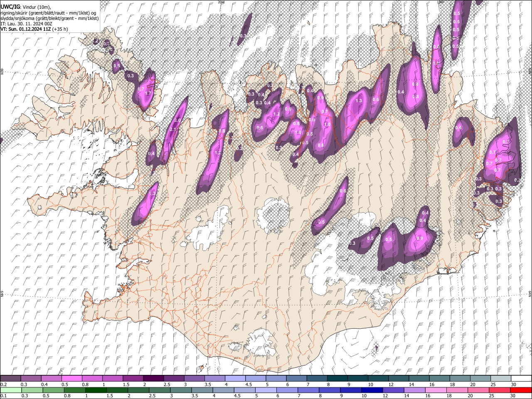The image size is (532, 399).
Task: Click the crimson 25 swatch in rain legend
Action: (x=499, y=390)
